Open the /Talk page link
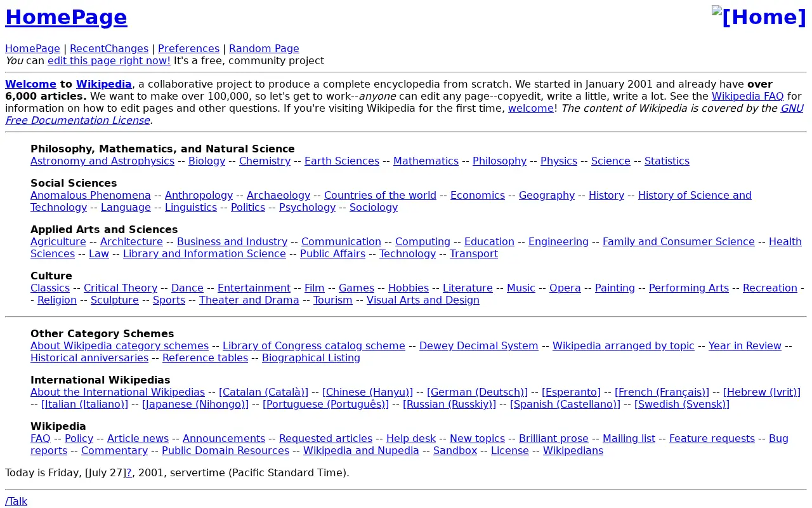This screenshot has width=812, height=508. [16, 502]
